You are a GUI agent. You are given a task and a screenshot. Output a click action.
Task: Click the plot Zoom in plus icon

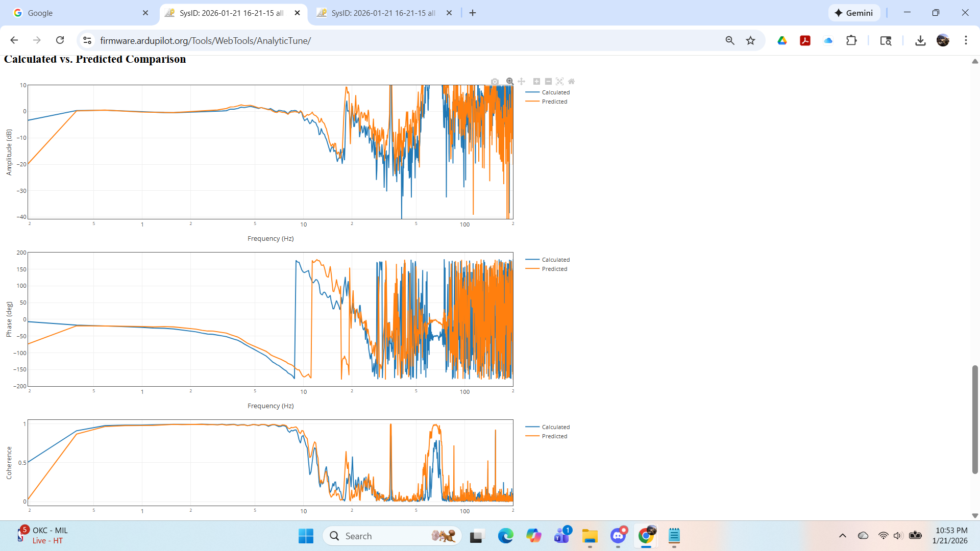[x=536, y=82]
